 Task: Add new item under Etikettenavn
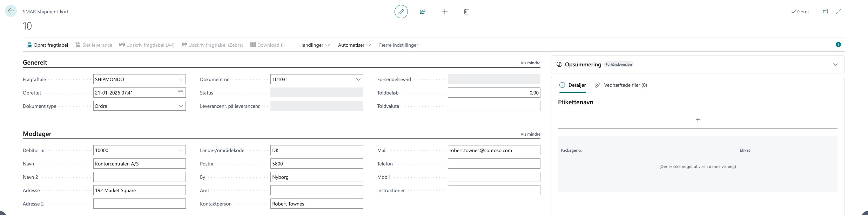click(x=697, y=120)
